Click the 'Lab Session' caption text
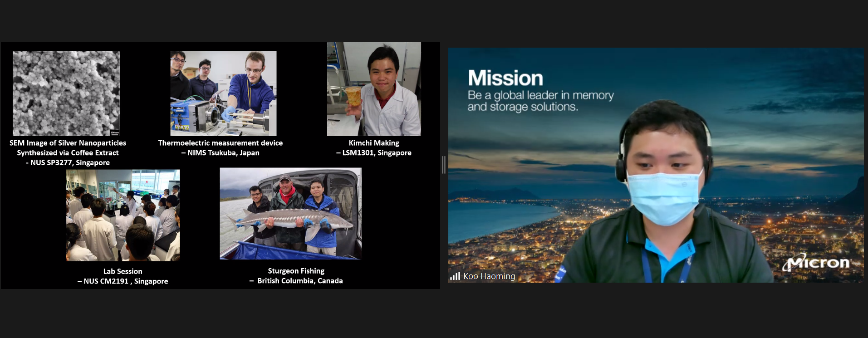Screen dimensions: 868x338 click(123, 271)
